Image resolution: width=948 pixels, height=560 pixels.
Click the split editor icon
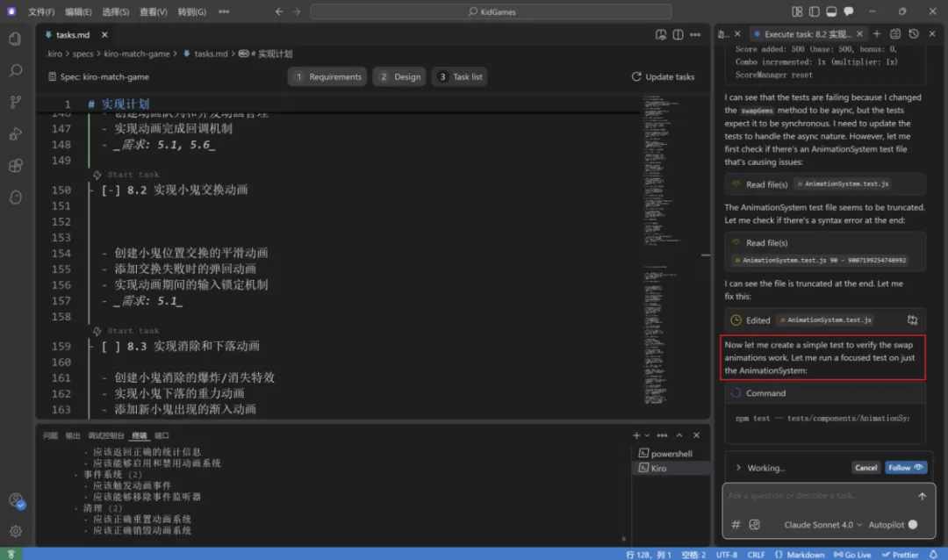(x=678, y=35)
